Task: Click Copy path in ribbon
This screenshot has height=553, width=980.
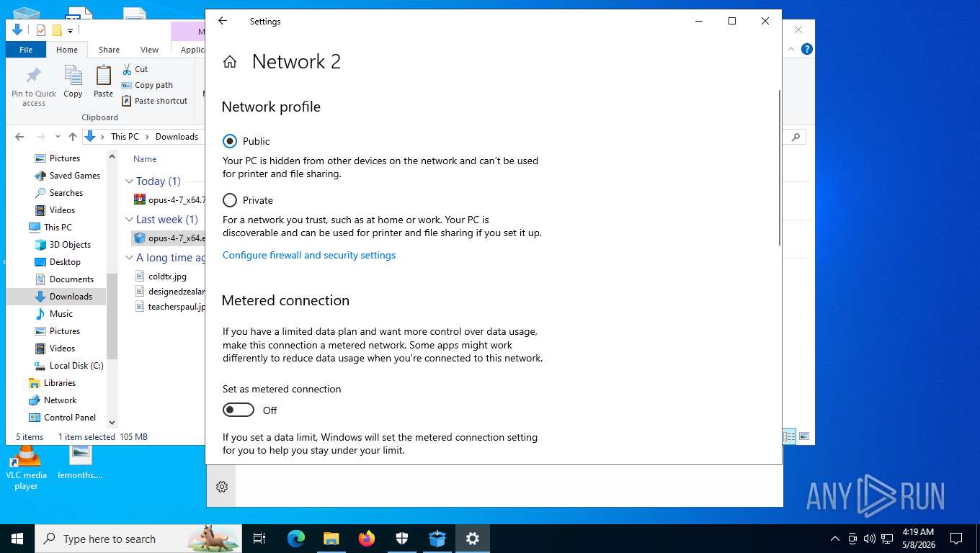Action: (x=147, y=85)
